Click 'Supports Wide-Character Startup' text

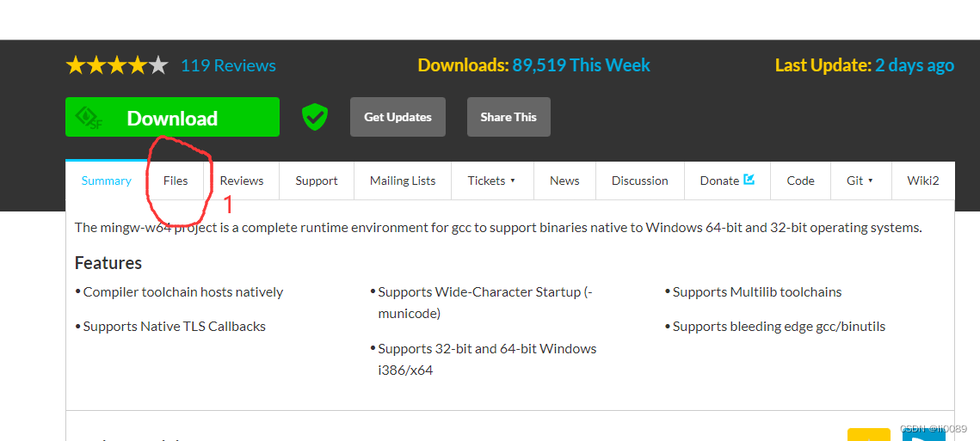pos(485,303)
